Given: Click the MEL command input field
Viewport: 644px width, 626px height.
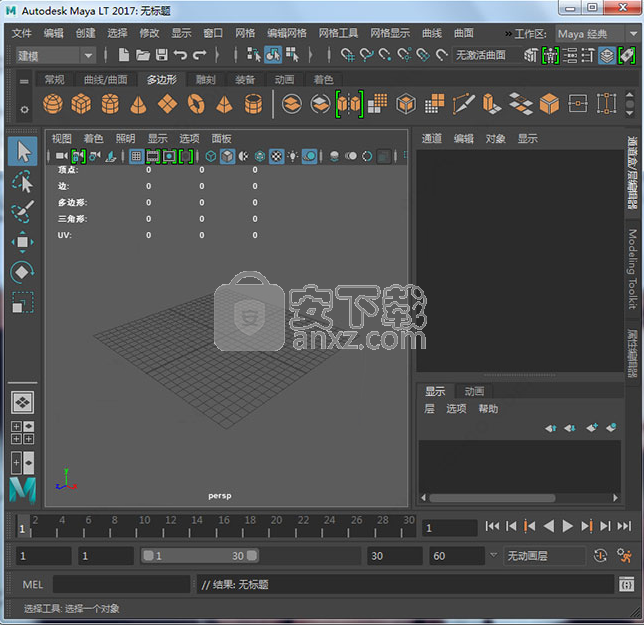Looking at the screenshot, I should click(122, 584).
